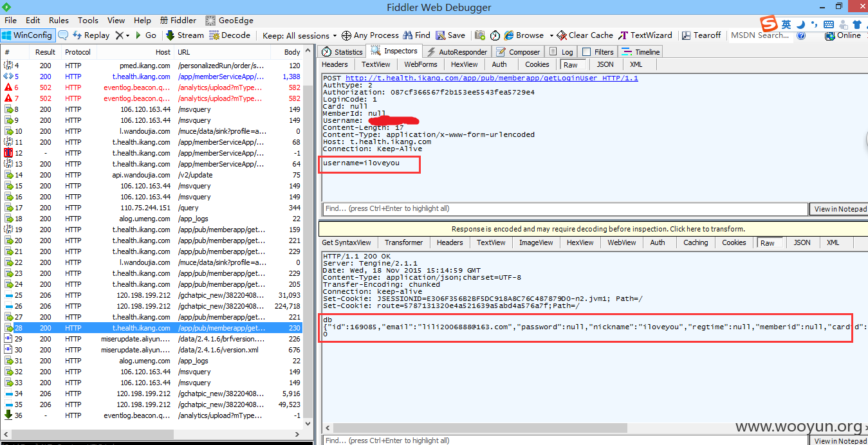
Task: Click session list scroll up arrow
Action: pos(309,51)
